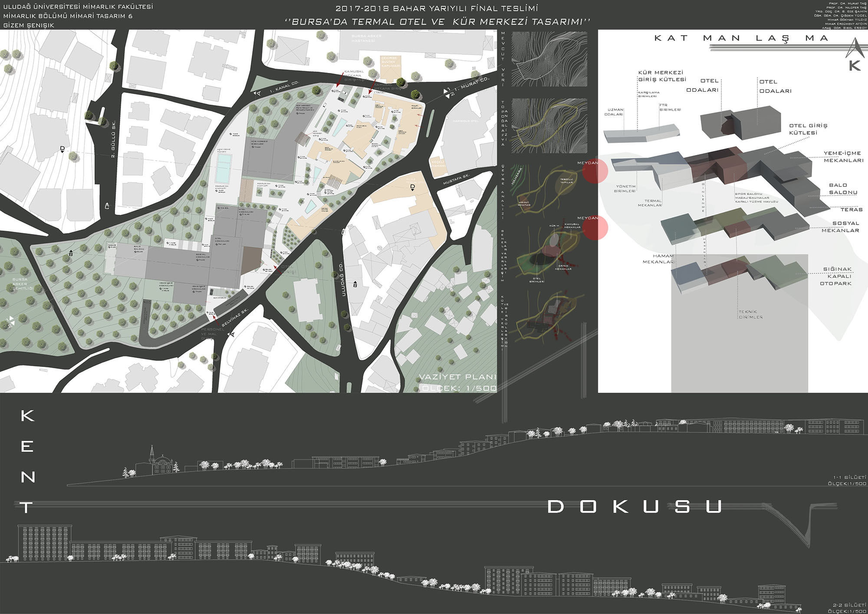Click the 'UZMAN ODALARI' label
The width and height of the screenshot is (868, 614).
pyautogui.click(x=614, y=112)
